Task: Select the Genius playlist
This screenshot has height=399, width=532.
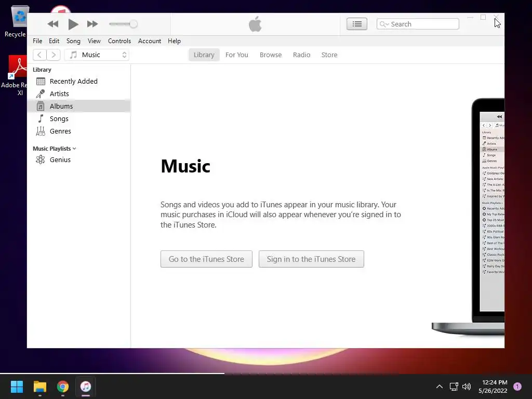Action: coord(79,160)
